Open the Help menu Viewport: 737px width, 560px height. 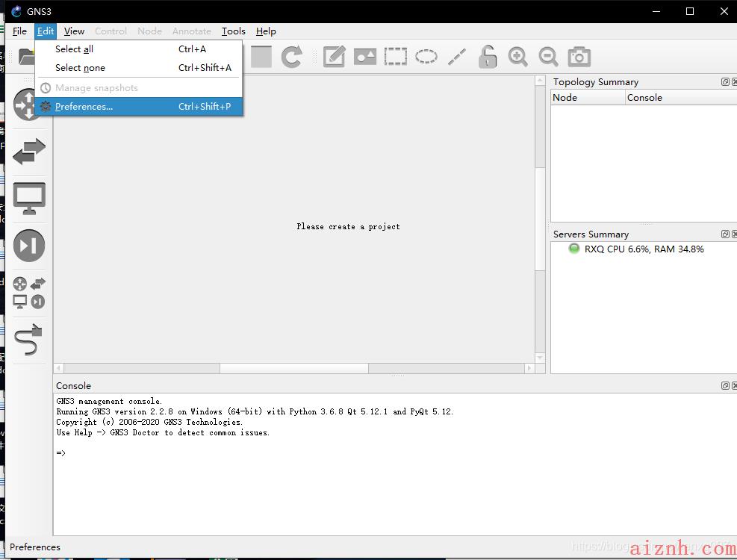click(266, 31)
